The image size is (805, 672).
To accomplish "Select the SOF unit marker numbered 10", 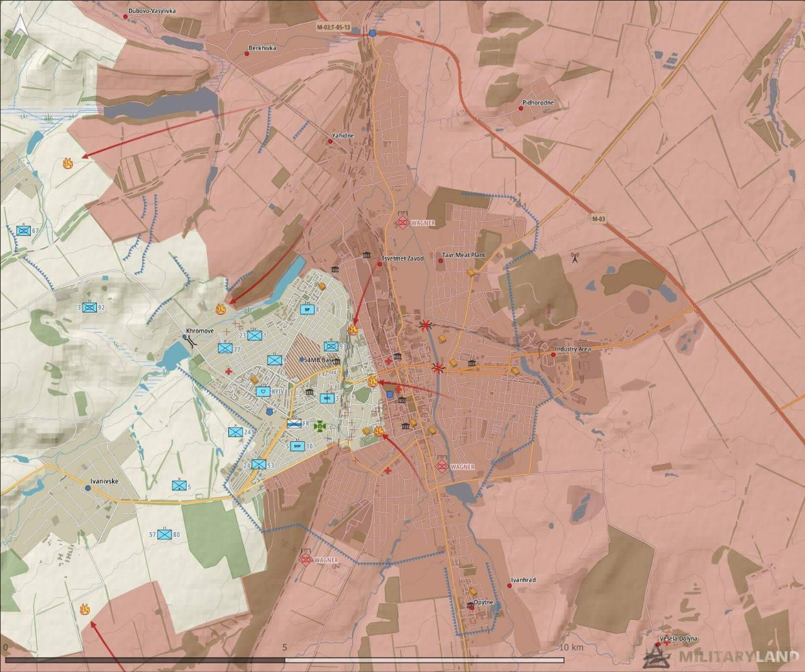I will 298,446.
